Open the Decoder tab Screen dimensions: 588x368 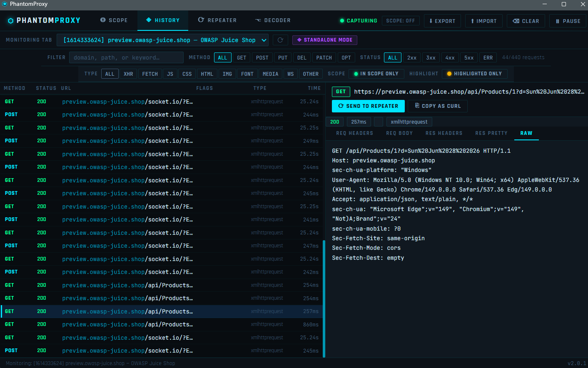click(x=273, y=20)
